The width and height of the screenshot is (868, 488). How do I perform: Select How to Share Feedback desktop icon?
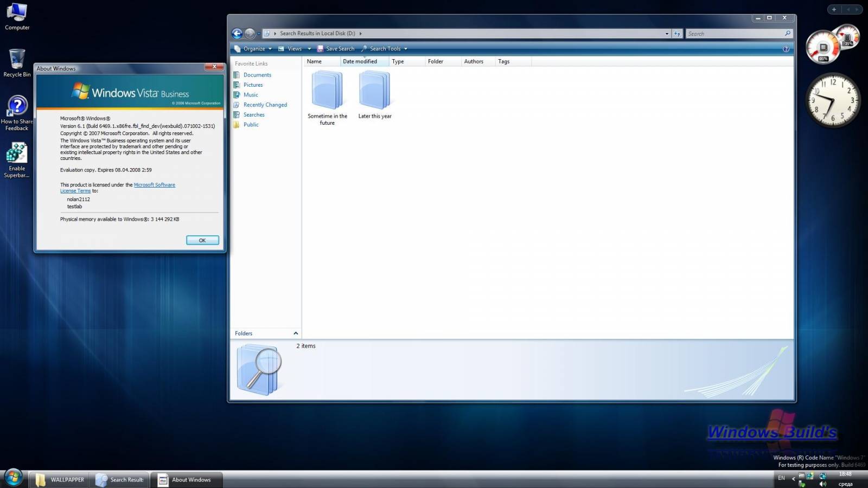[17, 113]
